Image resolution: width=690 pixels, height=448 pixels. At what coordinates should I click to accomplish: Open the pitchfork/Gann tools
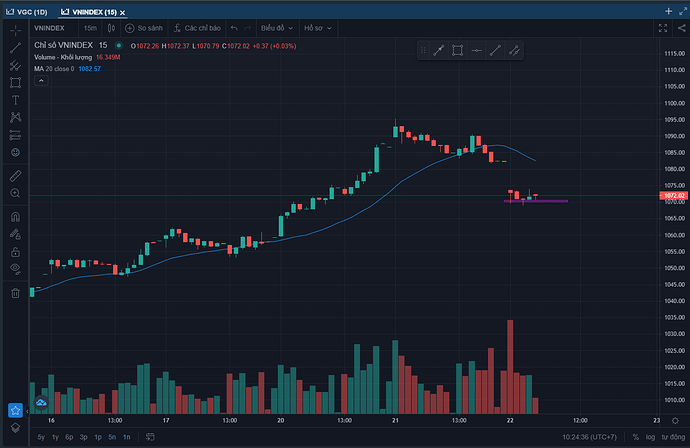click(x=15, y=65)
